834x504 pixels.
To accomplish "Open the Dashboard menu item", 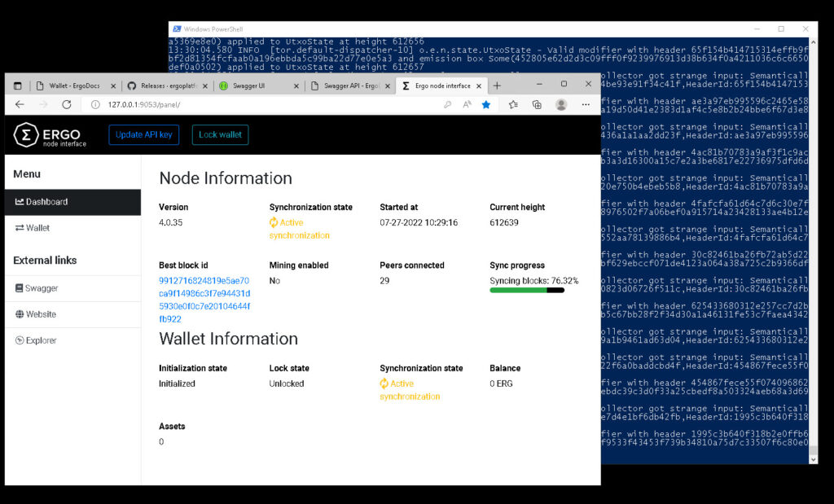I will (72, 202).
